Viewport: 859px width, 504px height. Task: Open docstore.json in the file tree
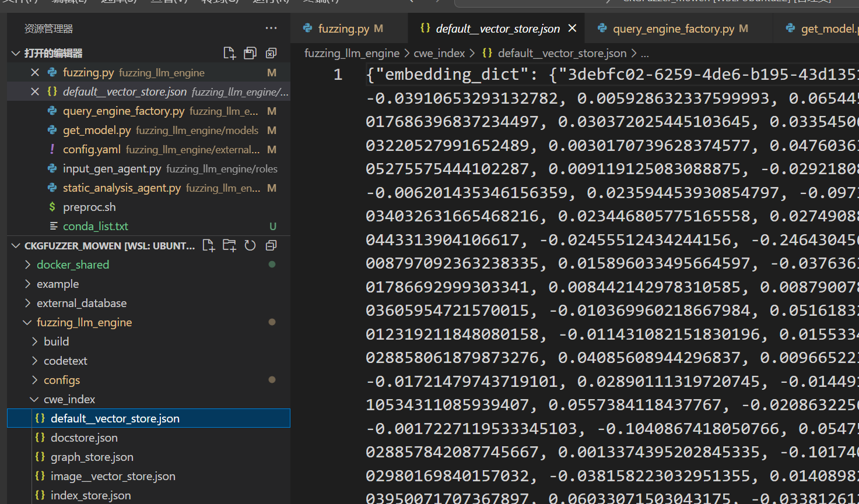coord(84,438)
